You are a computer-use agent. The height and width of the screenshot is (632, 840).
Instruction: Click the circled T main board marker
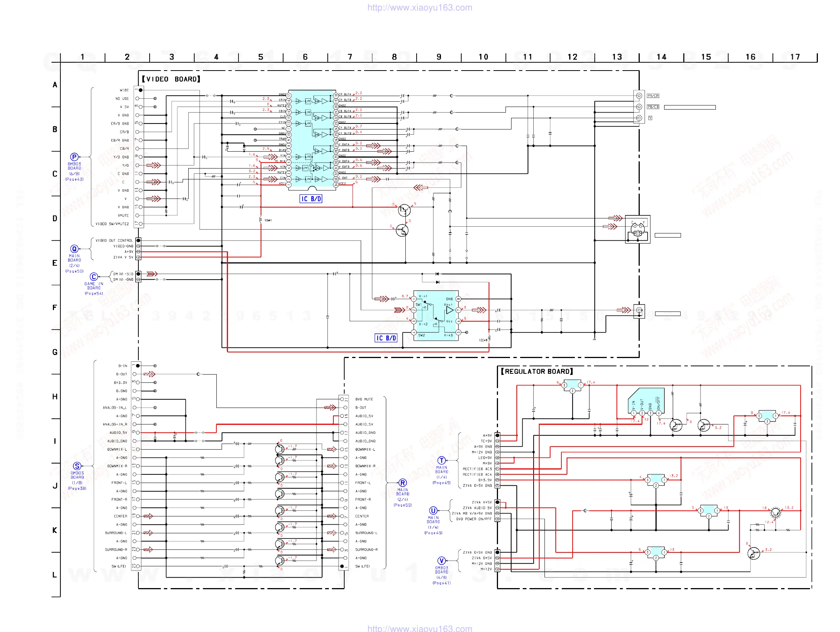point(441,460)
